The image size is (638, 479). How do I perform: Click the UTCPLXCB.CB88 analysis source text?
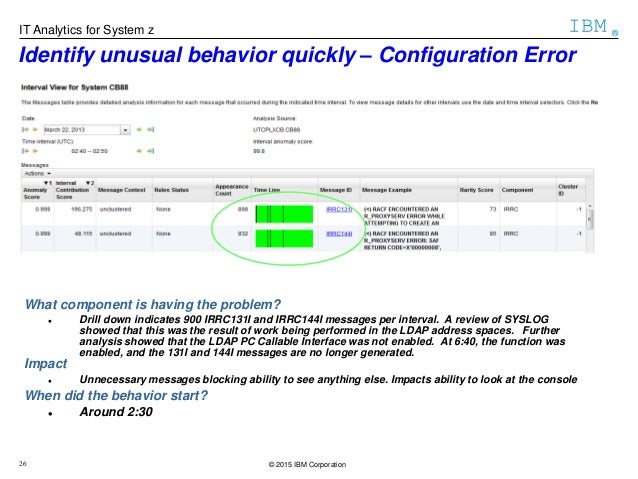[277, 130]
